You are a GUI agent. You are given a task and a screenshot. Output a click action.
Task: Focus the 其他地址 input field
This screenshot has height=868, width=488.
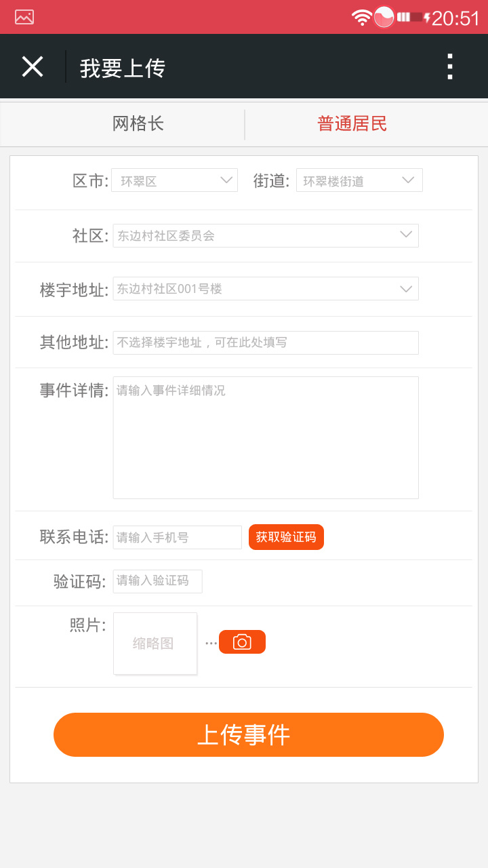(x=266, y=342)
